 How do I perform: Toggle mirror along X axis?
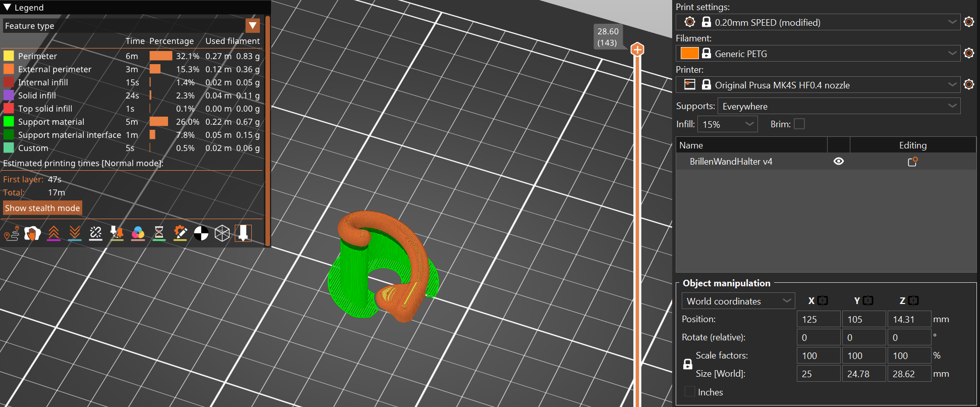click(x=823, y=300)
